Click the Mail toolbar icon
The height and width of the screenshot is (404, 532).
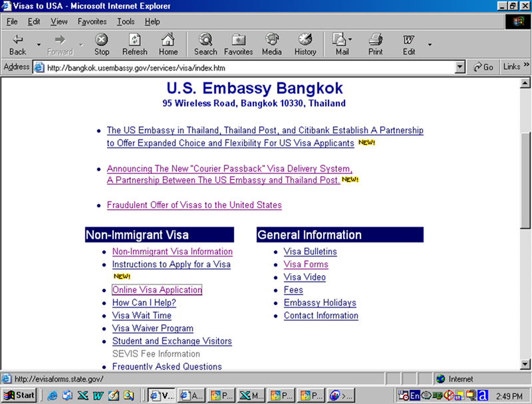click(340, 44)
